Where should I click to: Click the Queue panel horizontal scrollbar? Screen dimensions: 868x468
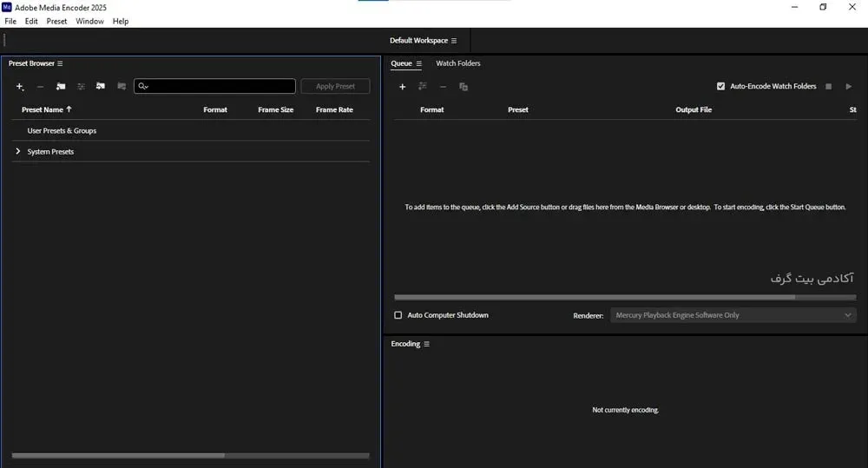[595, 298]
